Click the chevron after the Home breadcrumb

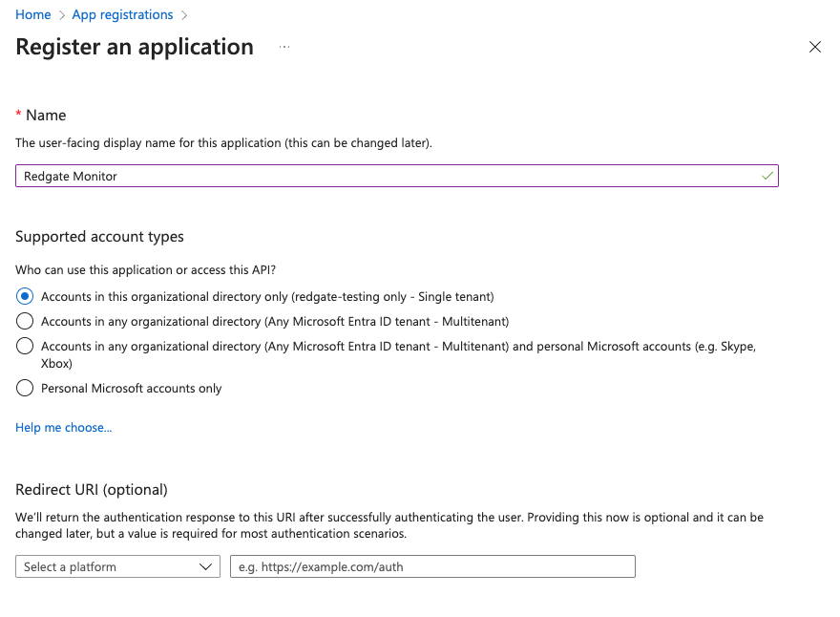click(61, 15)
